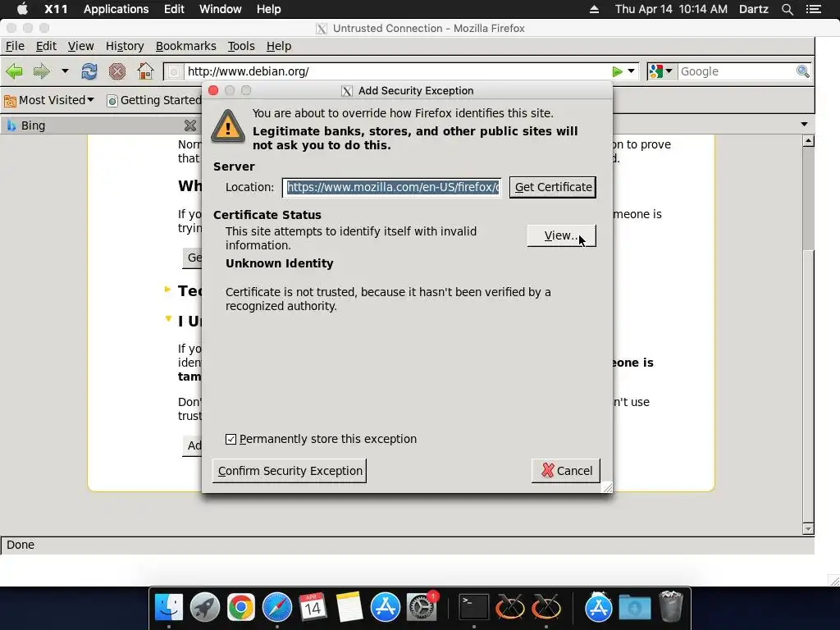
Task: Click Firefox back arrow button
Action: pyautogui.click(x=15, y=71)
